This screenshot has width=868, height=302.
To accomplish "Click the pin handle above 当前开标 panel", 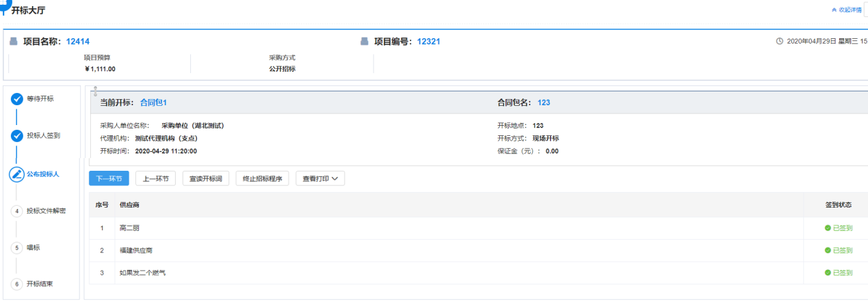I will [x=95, y=91].
